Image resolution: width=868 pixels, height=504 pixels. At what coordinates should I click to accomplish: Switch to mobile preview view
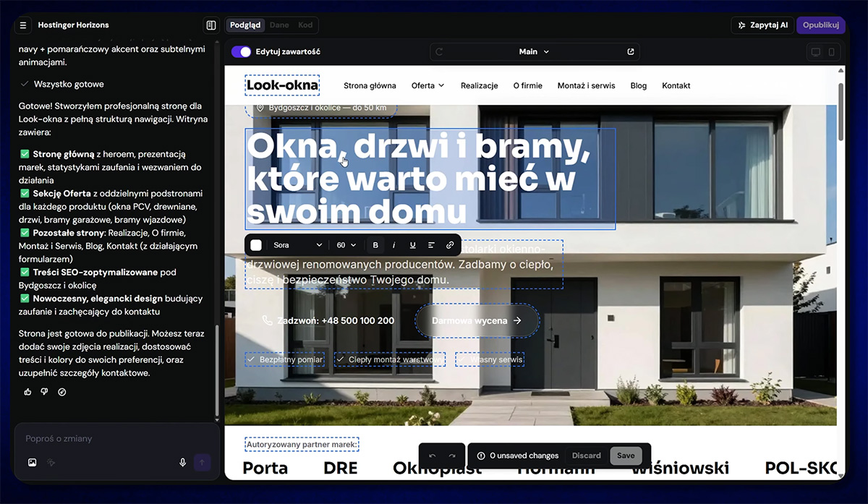click(x=832, y=52)
